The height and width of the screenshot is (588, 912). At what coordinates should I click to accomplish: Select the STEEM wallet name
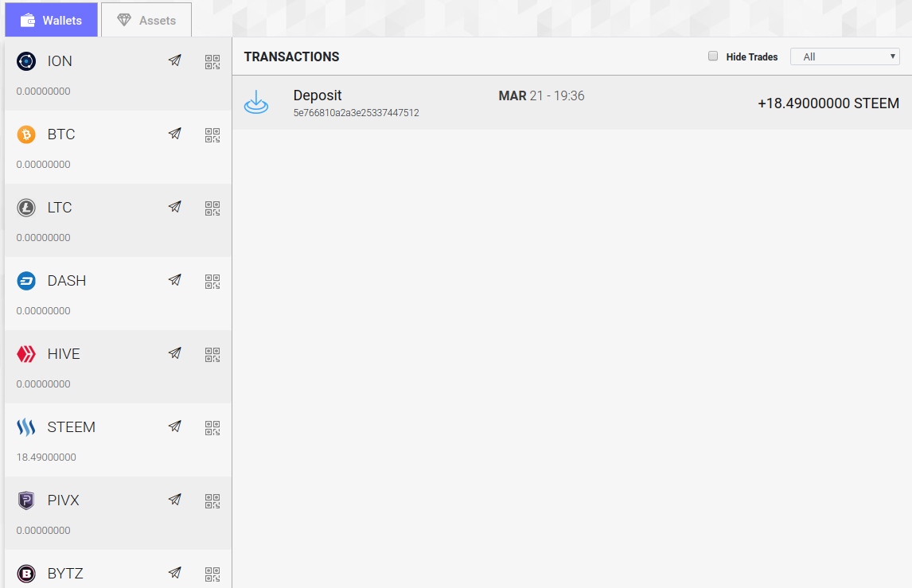click(72, 427)
